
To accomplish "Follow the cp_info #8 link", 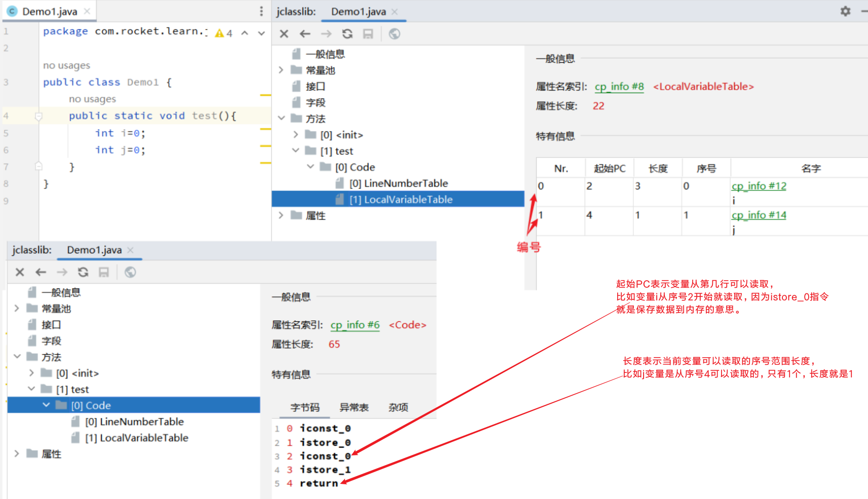I will click(619, 87).
